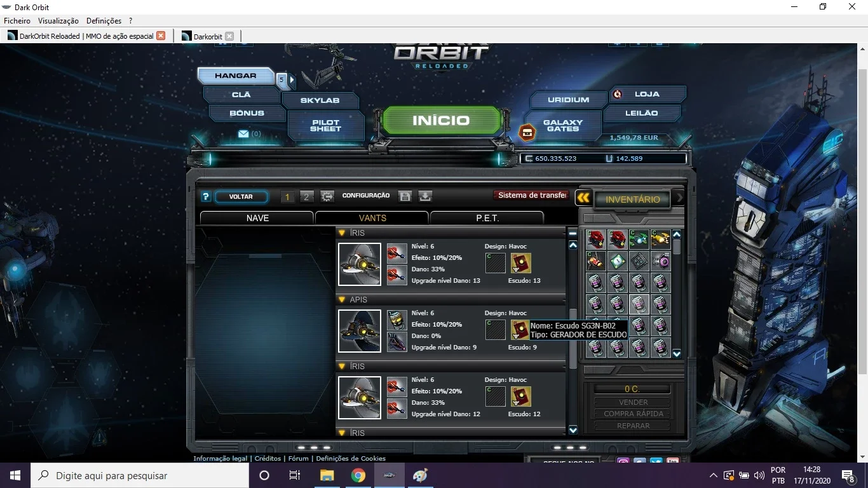The image size is (868, 488).
Task: Open the Windows Start menu
Action: click(15, 475)
